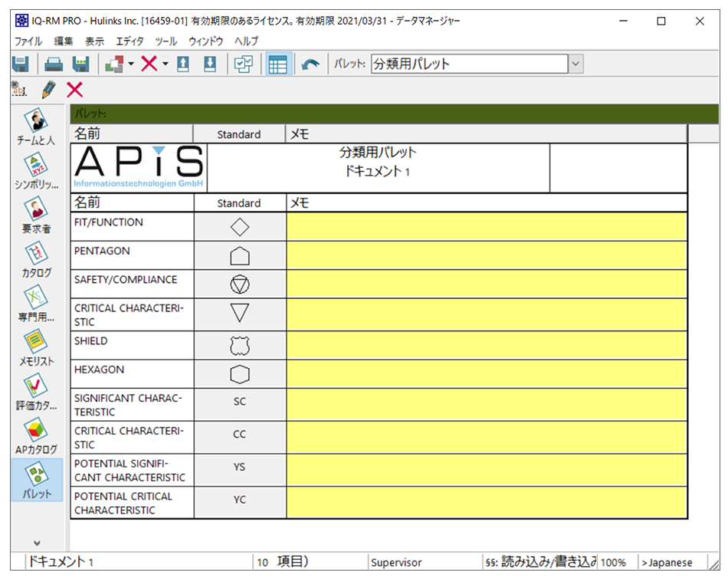Click the blue undo arrow icon

pyautogui.click(x=310, y=64)
